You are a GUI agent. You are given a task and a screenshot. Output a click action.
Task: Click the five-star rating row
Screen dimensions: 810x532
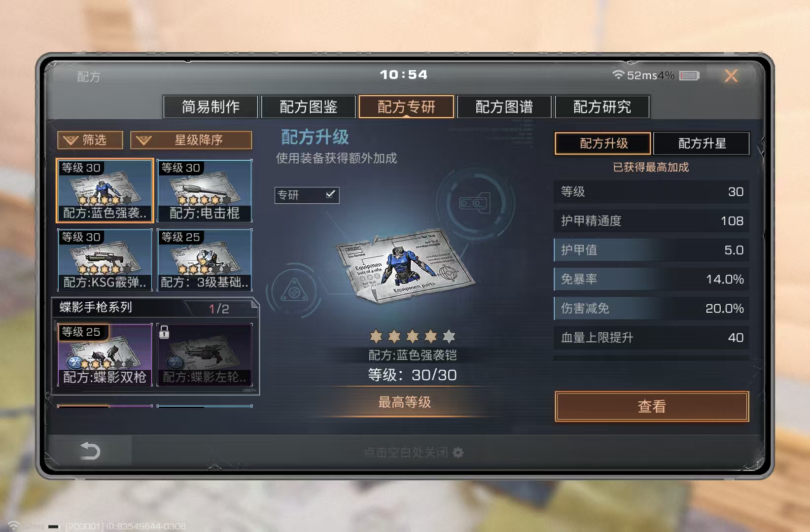click(412, 336)
